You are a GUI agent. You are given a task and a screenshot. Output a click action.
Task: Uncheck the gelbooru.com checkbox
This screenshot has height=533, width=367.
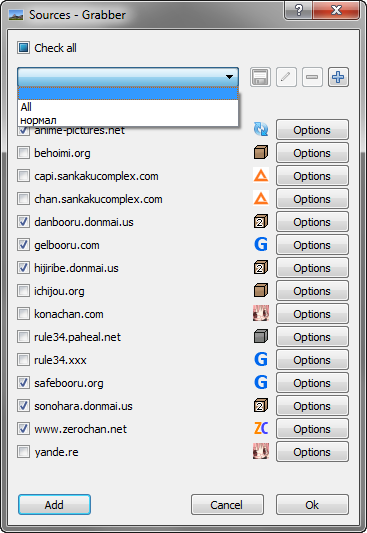point(23,245)
